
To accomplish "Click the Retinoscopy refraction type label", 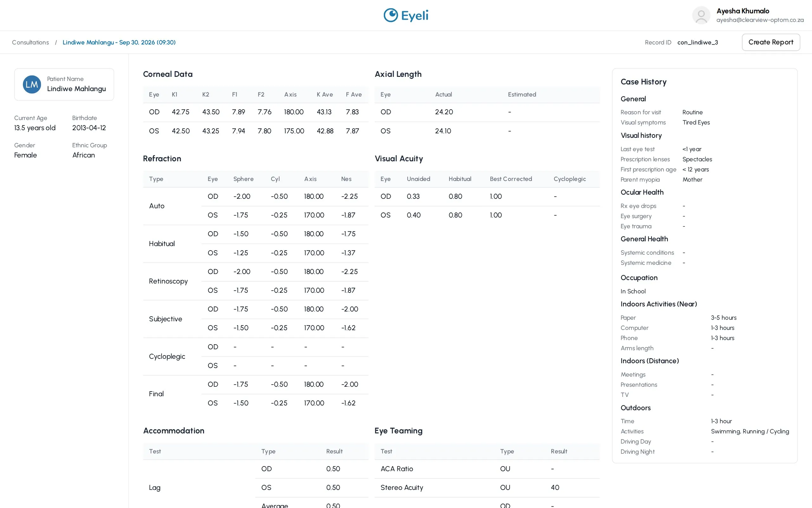I will pos(168,281).
